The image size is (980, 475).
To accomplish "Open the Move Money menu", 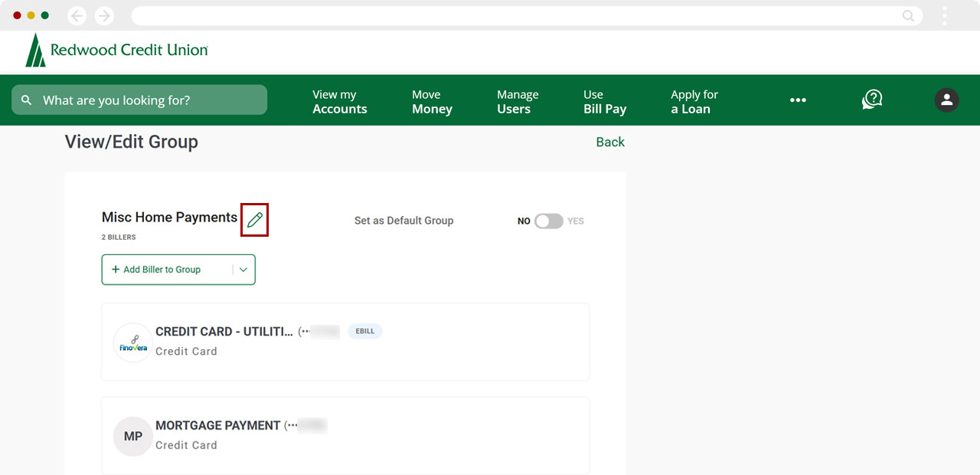I will [x=432, y=101].
